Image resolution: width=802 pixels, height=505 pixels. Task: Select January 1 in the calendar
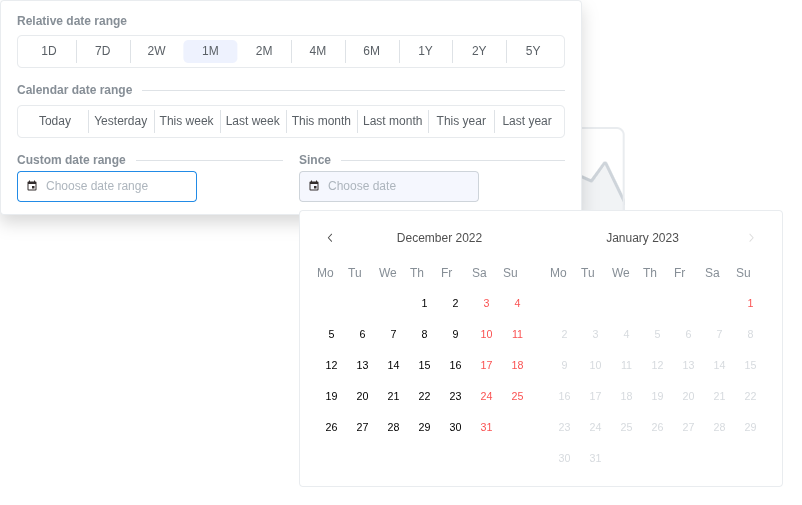[750, 303]
